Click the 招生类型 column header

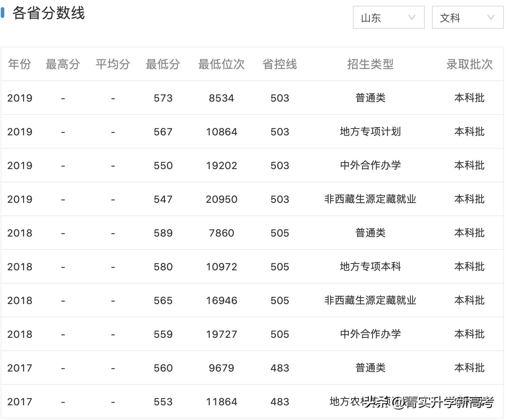(x=371, y=65)
